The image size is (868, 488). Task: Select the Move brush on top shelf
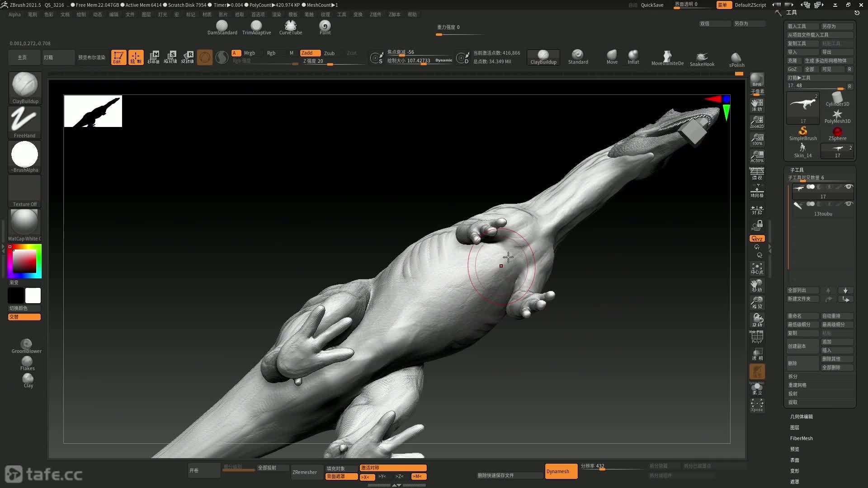pyautogui.click(x=612, y=57)
